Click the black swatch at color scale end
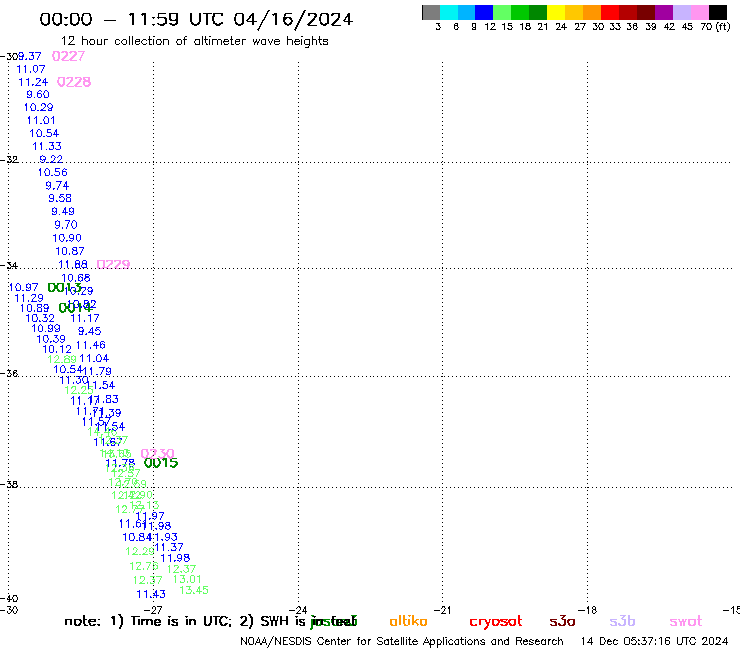 pos(718,12)
